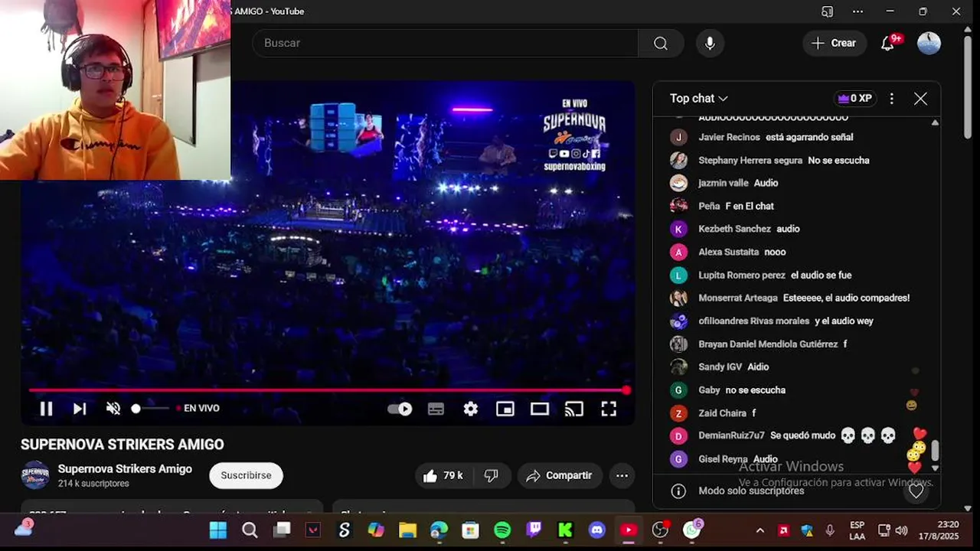Viewport: 980px width, 551px height.
Task: Open Supernova Strikers Amigo channel name link
Action: (125, 468)
